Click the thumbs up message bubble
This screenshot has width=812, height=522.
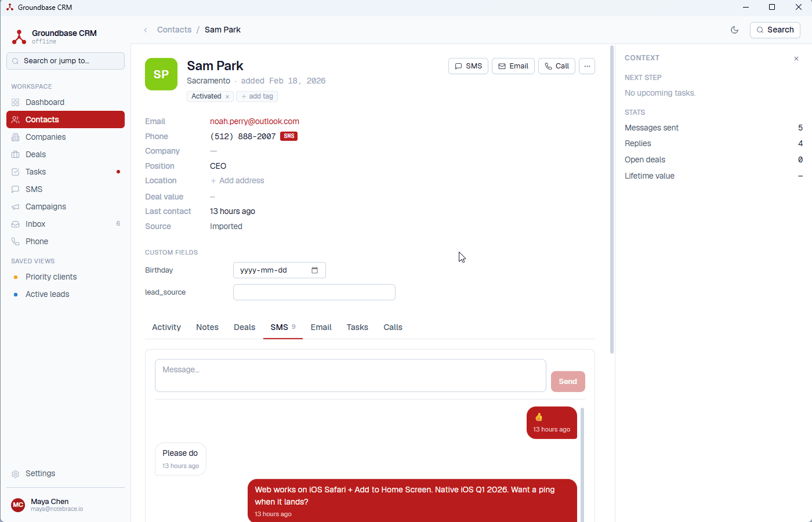click(552, 423)
